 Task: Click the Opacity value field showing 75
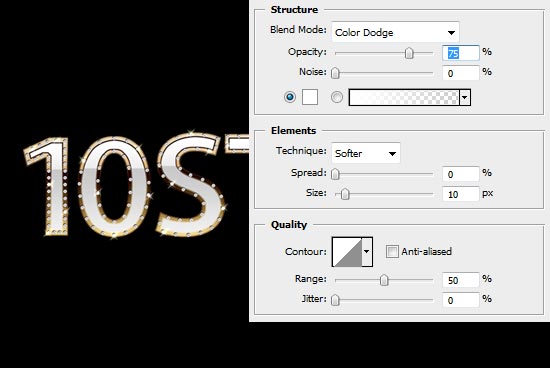461,53
